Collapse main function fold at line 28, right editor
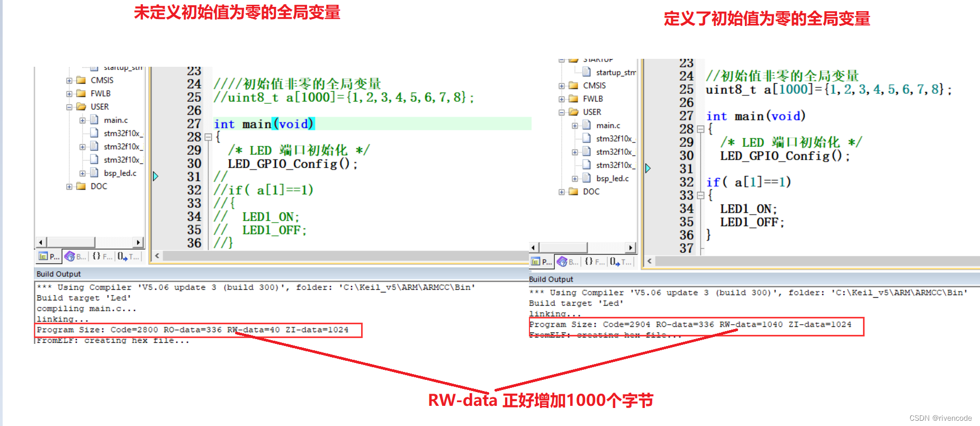This screenshot has width=980, height=426. [x=700, y=129]
